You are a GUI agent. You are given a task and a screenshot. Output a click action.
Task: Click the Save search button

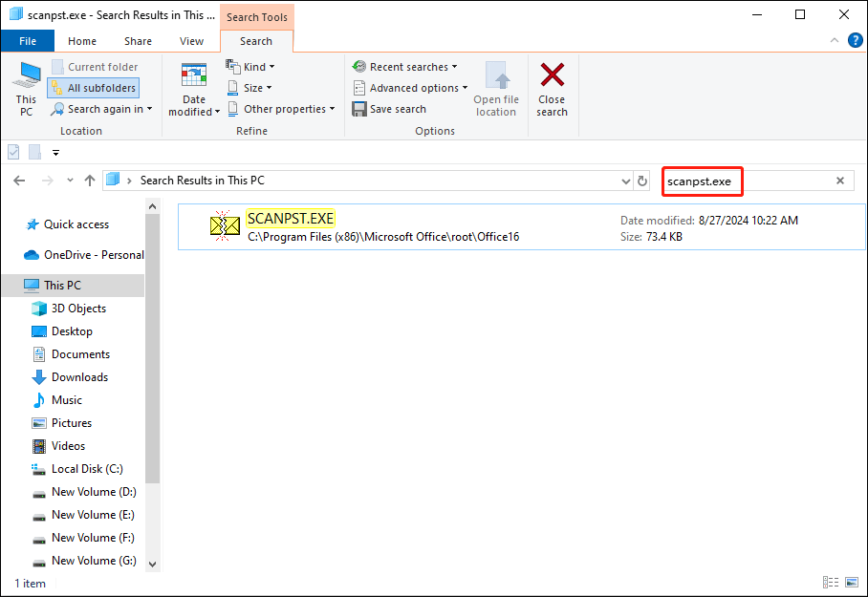(x=389, y=109)
